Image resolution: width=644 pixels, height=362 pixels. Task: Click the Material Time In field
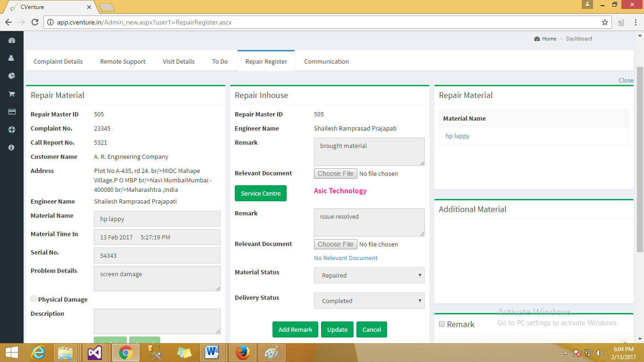click(x=157, y=237)
